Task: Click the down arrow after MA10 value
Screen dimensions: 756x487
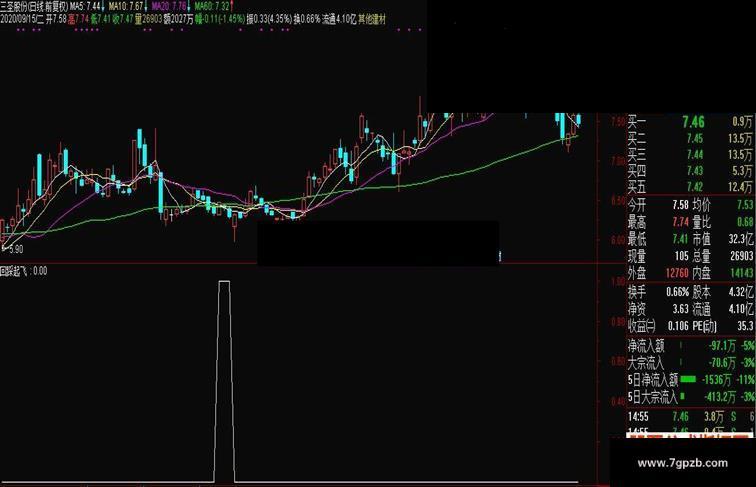Action: 146,6
